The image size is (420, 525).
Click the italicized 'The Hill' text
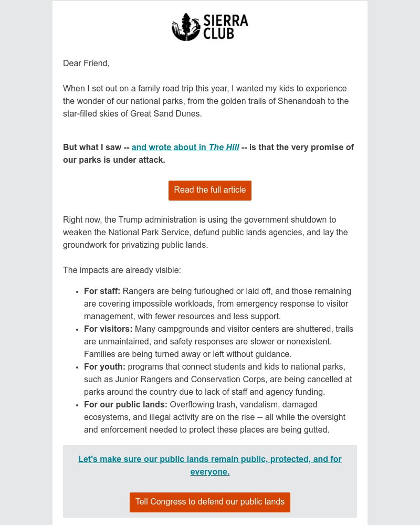point(224,148)
